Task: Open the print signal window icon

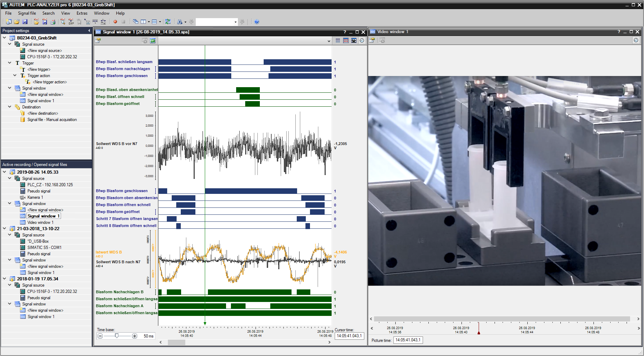Action: coord(53,22)
